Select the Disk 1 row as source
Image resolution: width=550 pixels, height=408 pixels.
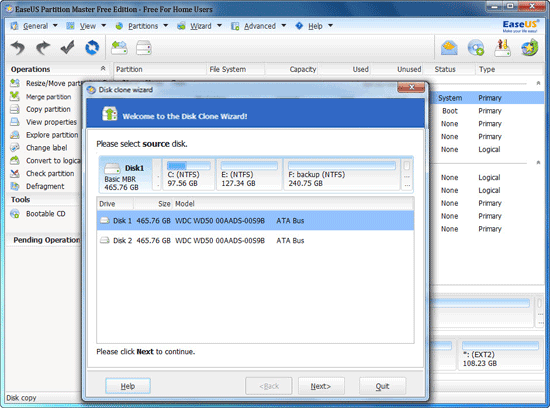coord(255,221)
